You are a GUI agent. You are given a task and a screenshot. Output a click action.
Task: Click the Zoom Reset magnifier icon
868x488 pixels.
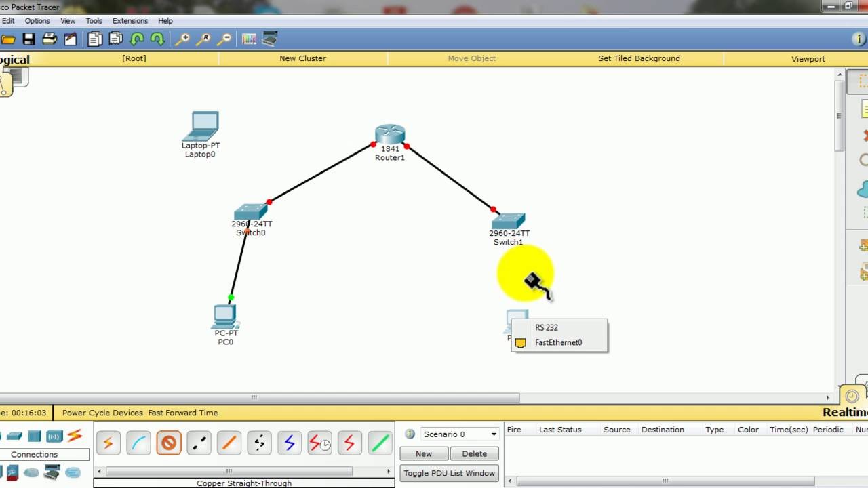tap(203, 39)
